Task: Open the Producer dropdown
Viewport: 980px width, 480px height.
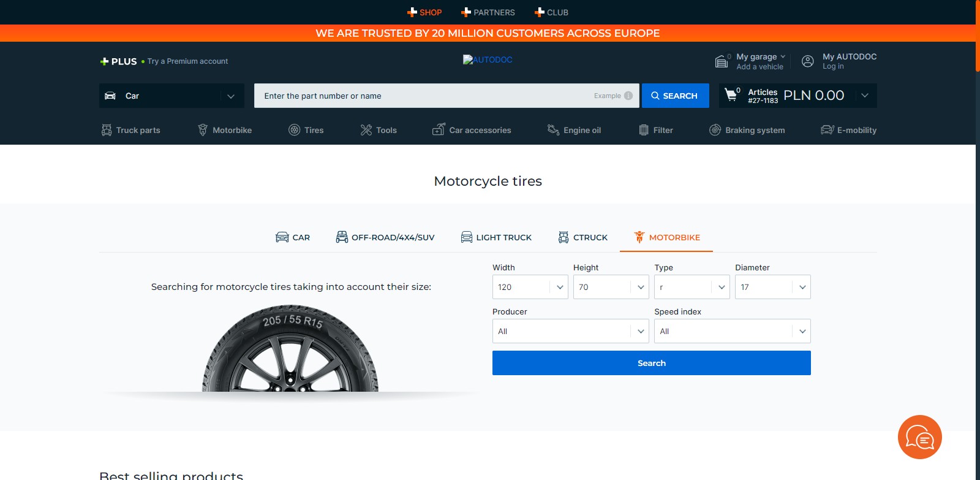Action: click(570, 331)
